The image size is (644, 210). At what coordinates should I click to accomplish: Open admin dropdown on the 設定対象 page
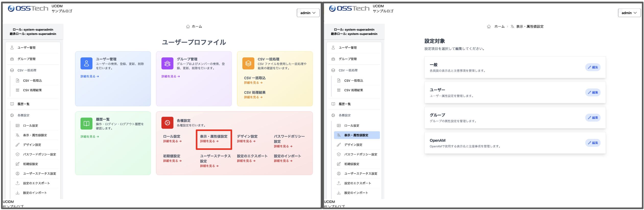coord(629,13)
